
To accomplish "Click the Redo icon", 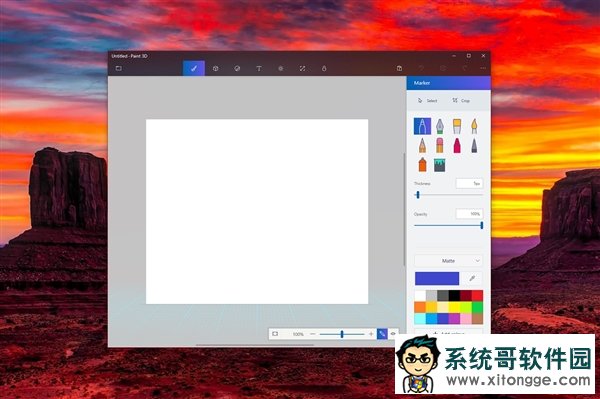I will coord(465,68).
